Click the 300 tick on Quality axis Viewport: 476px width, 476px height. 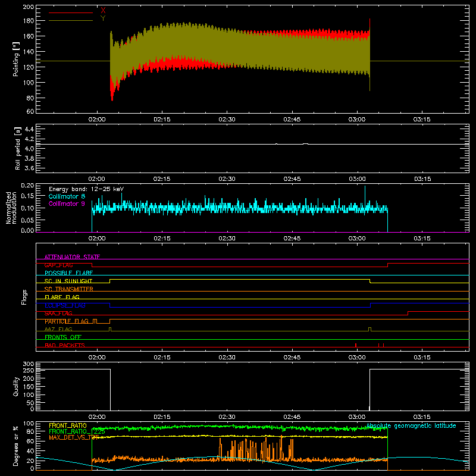coord(28,364)
